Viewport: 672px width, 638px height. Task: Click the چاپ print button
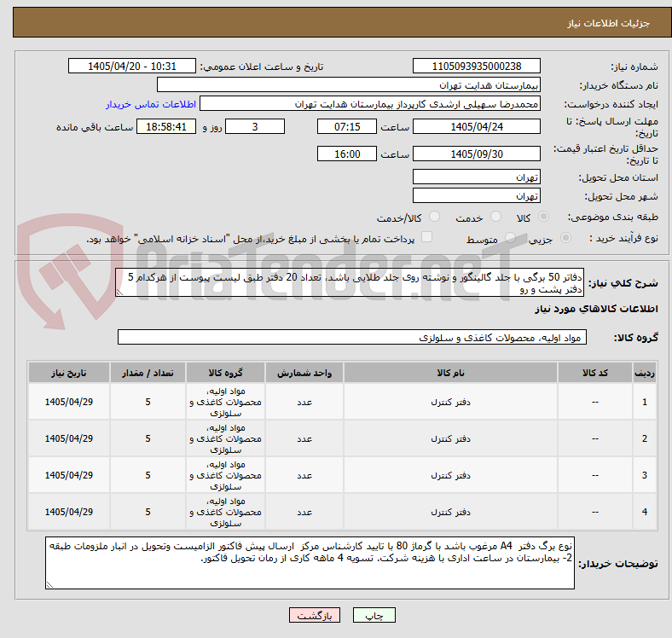pyautogui.click(x=374, y=615)
